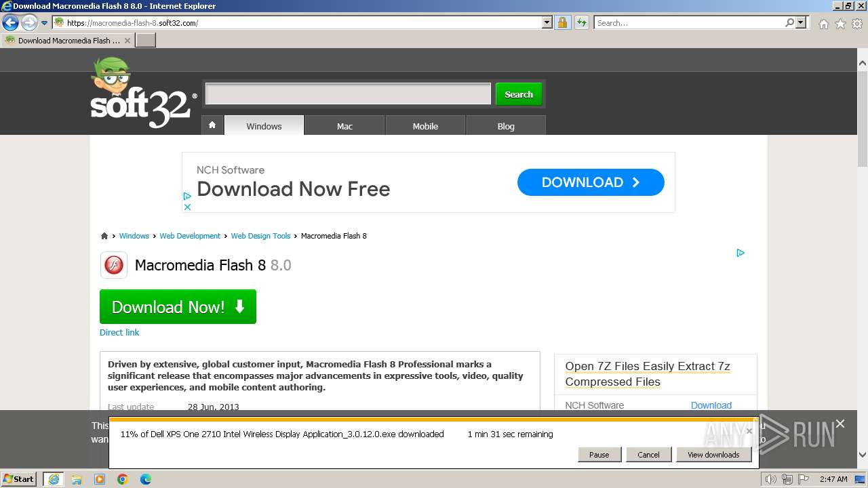Click the Soft32 site search field
868x488 pixels.
(x=348, y=94)
